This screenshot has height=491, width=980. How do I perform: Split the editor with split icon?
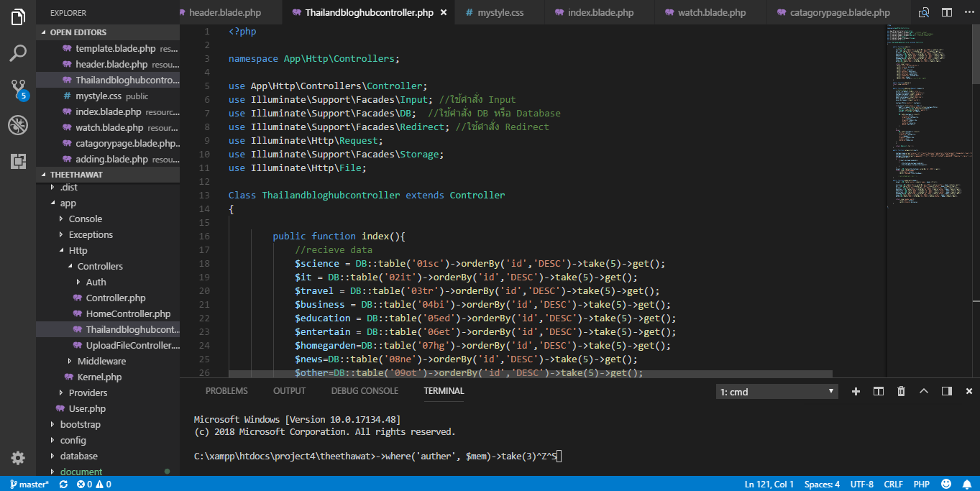click(947, 12)
